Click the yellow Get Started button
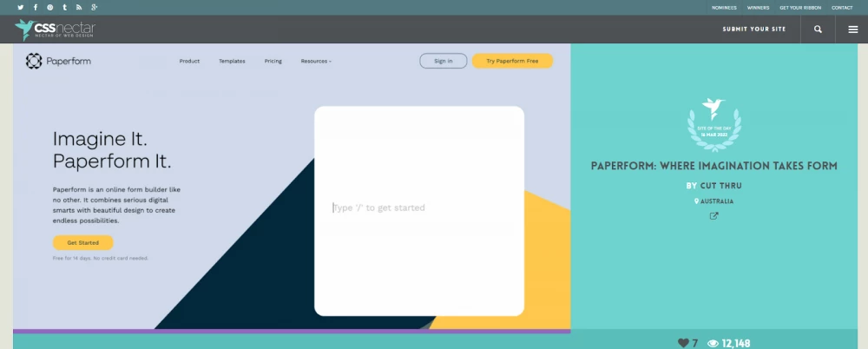The width and height of the screenshot is (868, 349). click(x=82, y=243)
